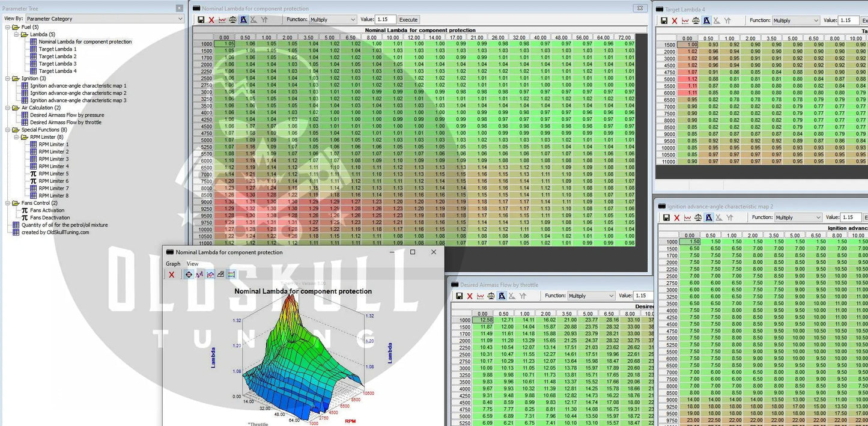The width and height of the screenshot is (868, 426).
Task: Click red 1.32 cell in lambda table
Action: pyautogui.click(x=250, y=208)
